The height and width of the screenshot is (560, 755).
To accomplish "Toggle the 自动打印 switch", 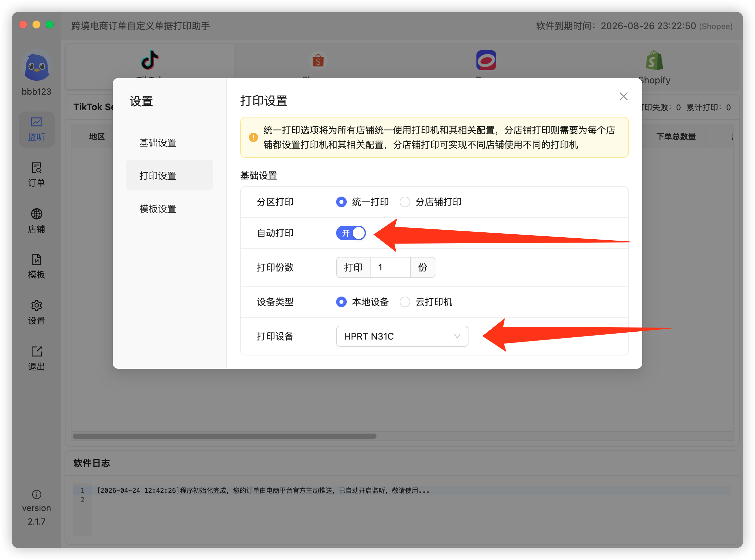I will pyautogui.click(x=351, y=233).
